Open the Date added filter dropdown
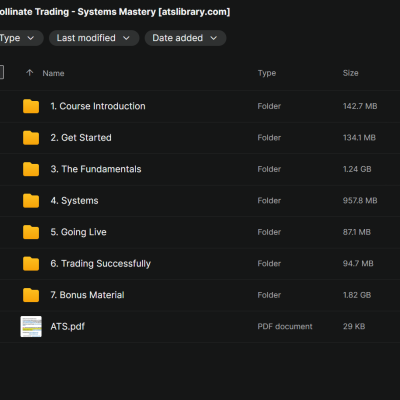 [x=185, y=38]
